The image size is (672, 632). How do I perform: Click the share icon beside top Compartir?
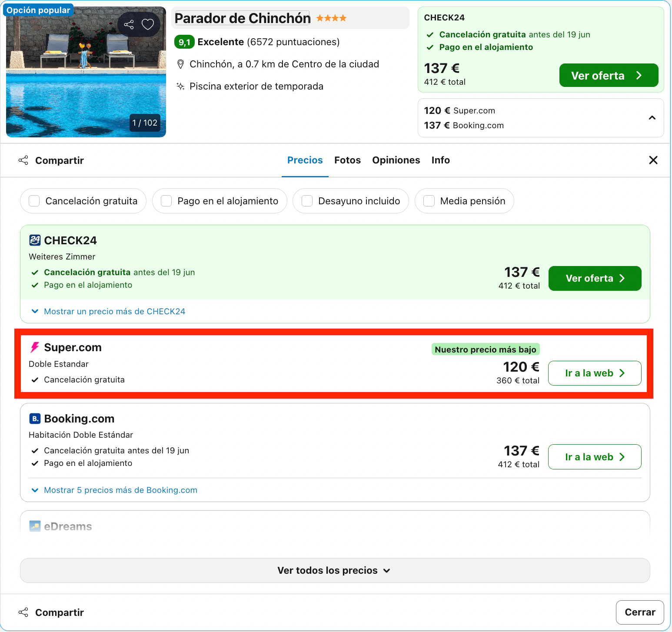point(23,160)
